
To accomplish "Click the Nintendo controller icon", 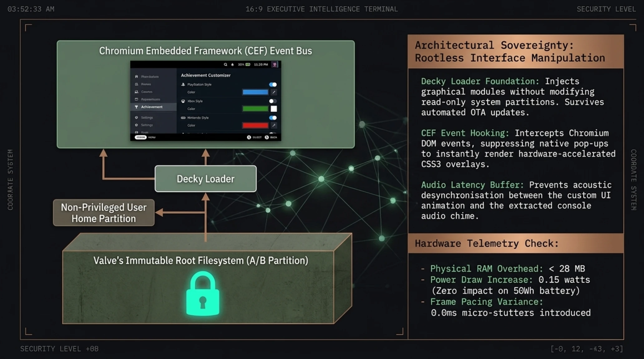I will [x=183, y=118].
